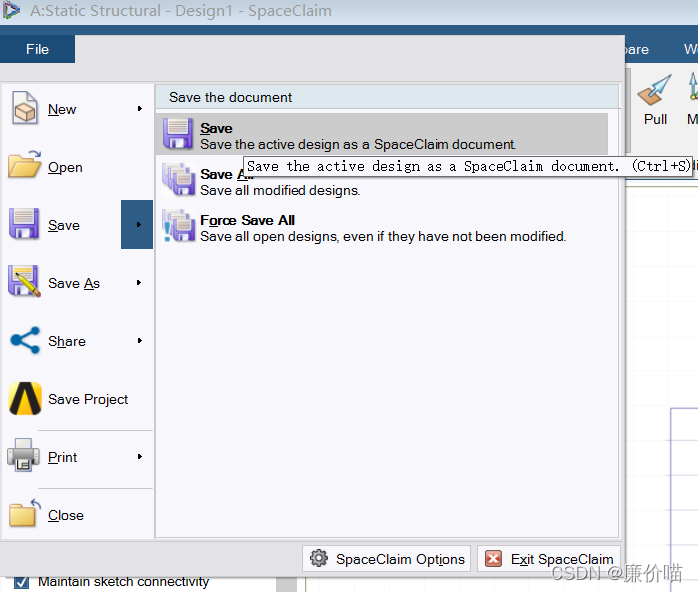The width and height of the screenshot is (698, 592).
Task: Click the Save floppy disk icon in left menu
Action: pyautogui.click(x=24, y=223)
